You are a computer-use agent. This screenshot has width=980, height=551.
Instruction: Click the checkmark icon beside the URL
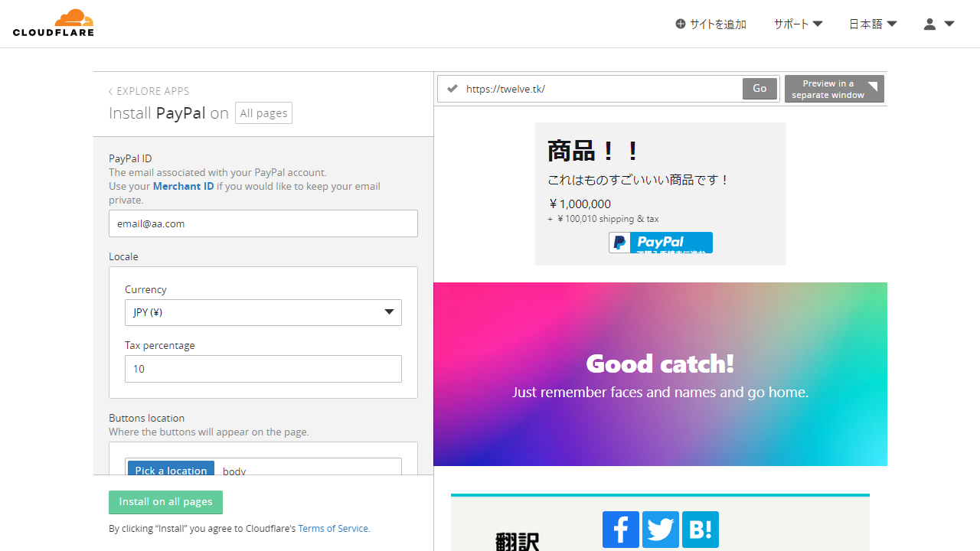coord(452,88)
